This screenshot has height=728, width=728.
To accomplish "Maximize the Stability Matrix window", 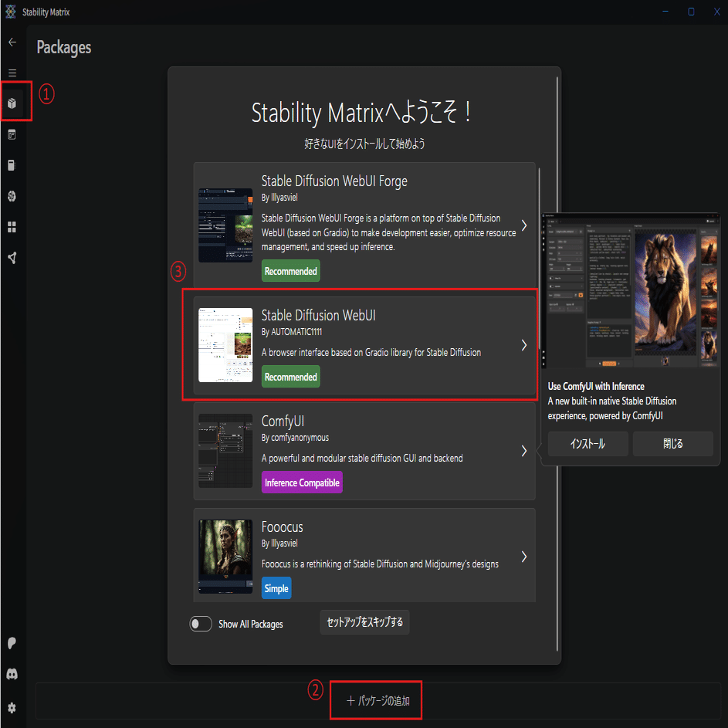I will (x=691, y=12).
